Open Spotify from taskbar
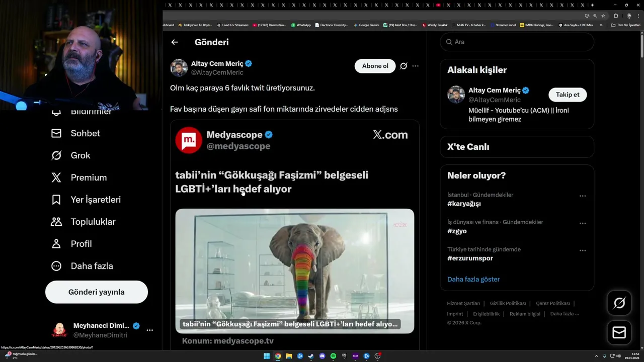The height and width of the screenshot is (362, 644). (333, 356)
